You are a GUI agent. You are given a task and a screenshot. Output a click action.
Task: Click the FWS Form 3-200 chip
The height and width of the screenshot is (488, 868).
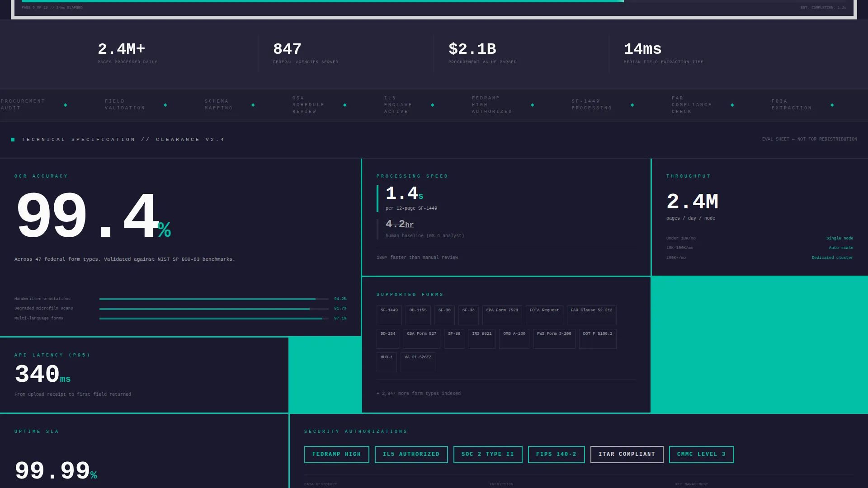click(x=554, y=338)
